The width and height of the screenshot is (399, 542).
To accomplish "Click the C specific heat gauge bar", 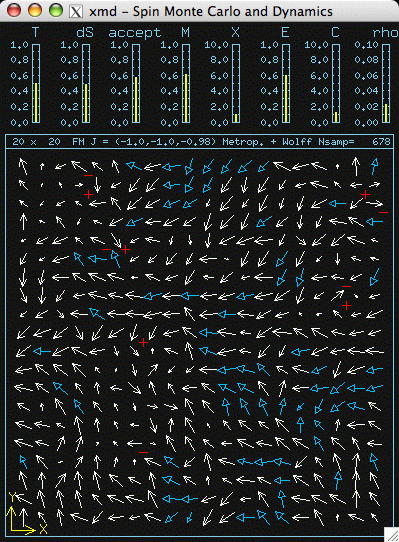I will pyautogui.click(x=336, y=83).
